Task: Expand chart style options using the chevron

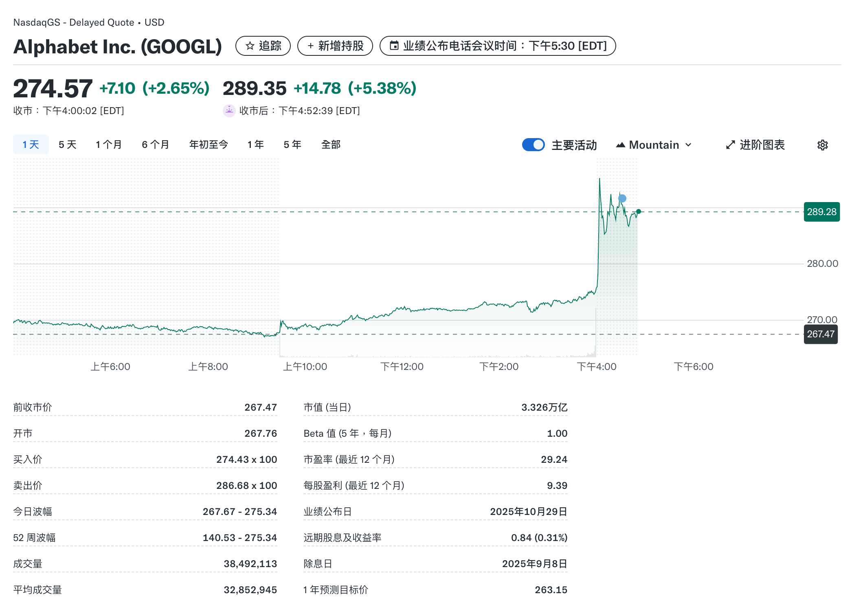Action: tap(688, 145)
